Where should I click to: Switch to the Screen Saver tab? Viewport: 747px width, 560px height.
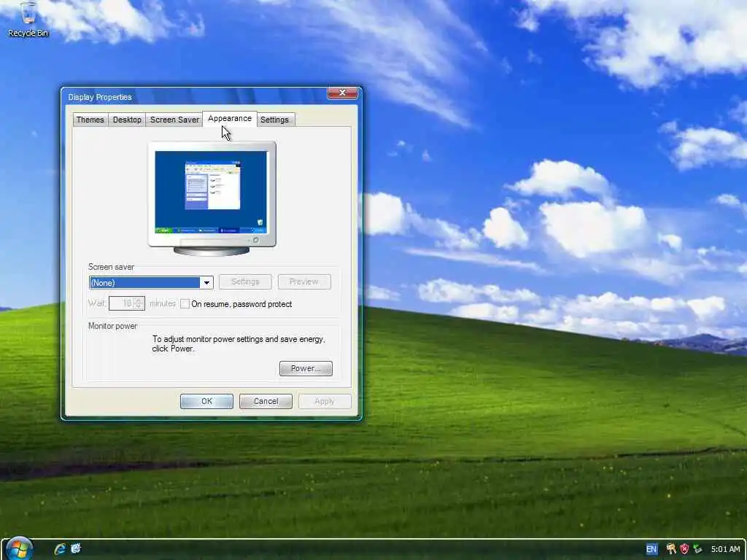click(174, 120)
